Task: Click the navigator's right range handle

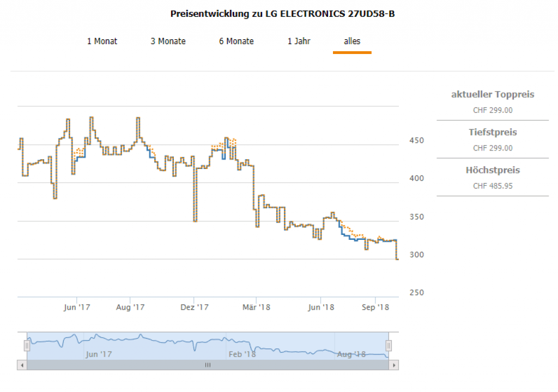Action: coord(389,345)
